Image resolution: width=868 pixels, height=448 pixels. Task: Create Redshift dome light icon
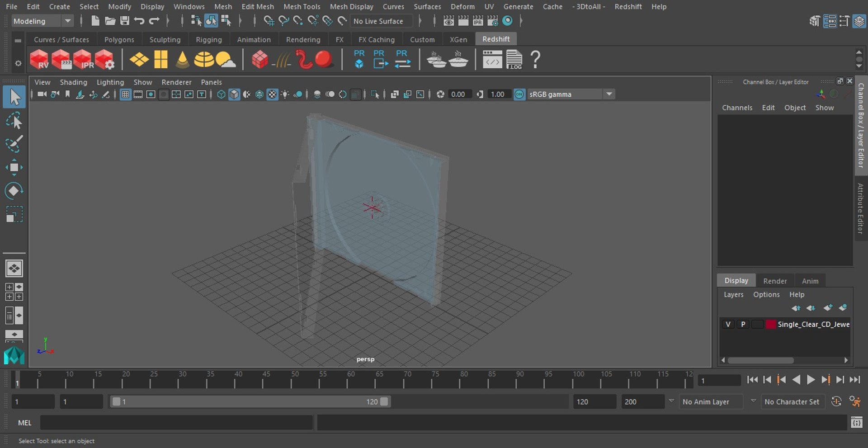(204, 59)
